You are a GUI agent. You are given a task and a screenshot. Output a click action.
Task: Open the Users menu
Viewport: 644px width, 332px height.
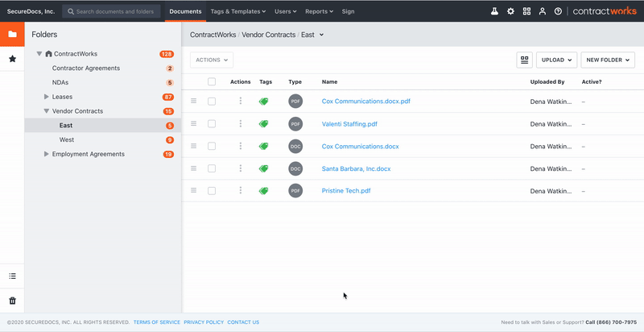click(286, 11)
